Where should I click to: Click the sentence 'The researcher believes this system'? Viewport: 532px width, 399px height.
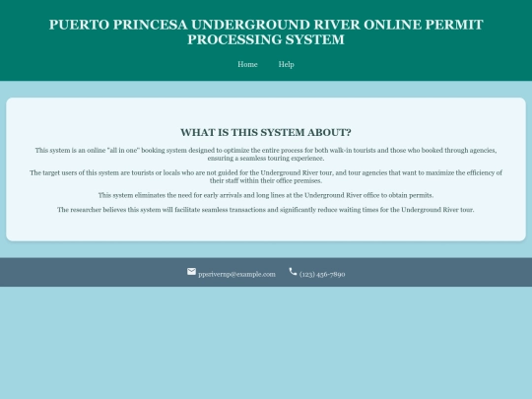[266, 210]
